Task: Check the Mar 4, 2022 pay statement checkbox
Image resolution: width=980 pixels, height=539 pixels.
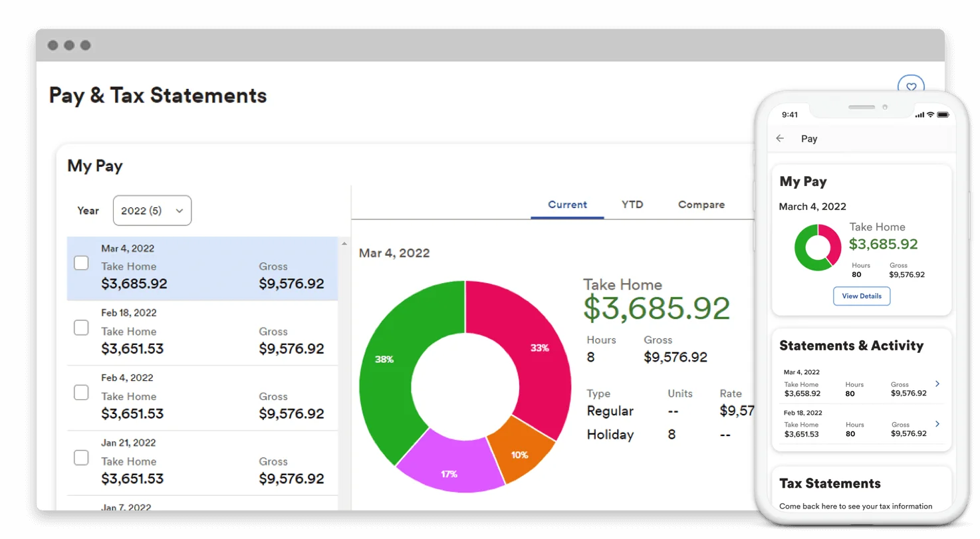Action: 80,263
